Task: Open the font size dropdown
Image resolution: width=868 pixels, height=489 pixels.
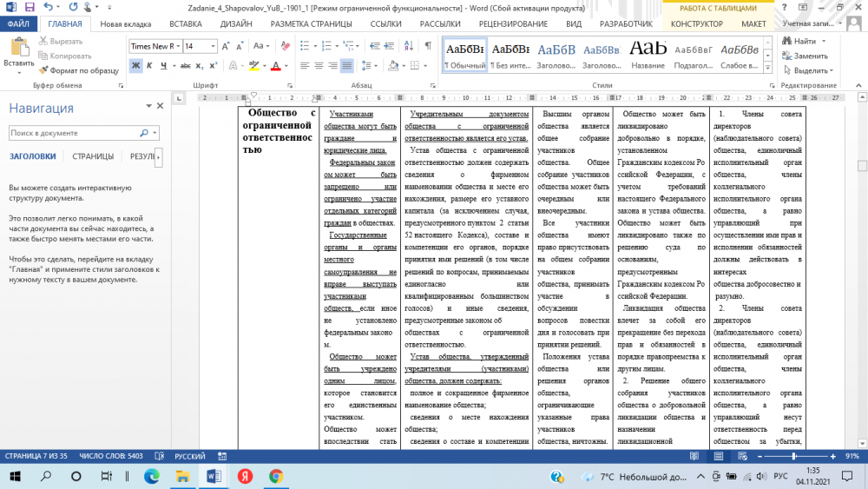Action: point(213,46)
